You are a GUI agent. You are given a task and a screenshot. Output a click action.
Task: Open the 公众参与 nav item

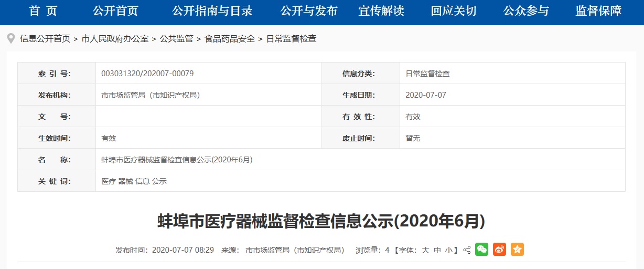[526, 11]
